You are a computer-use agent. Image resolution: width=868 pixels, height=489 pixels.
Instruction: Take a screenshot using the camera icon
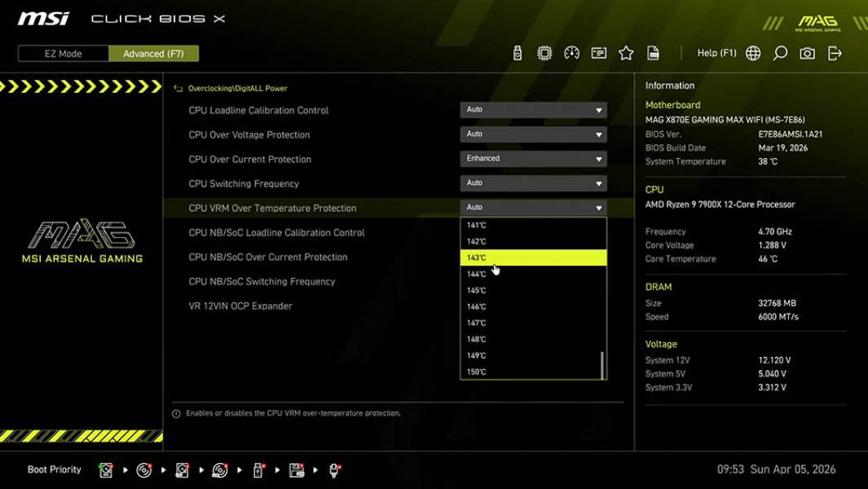click(806, 52)
